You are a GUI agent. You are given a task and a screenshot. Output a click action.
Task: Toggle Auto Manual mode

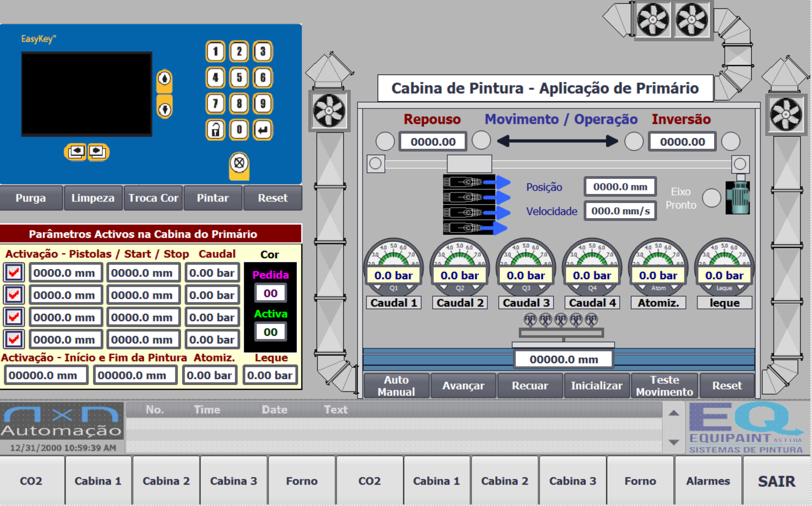[x=396, y=386]
